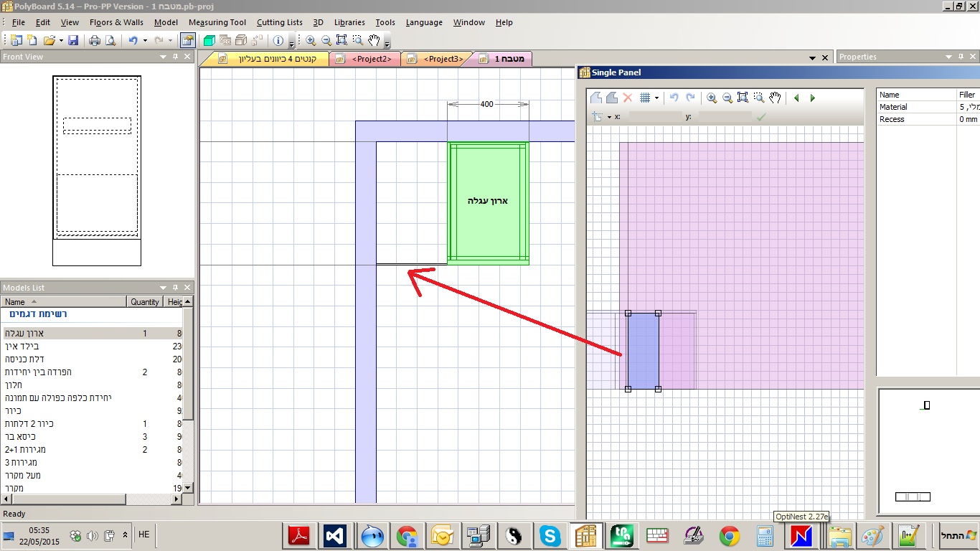Open the Front View panel menu arrow
This screenshot has width=980, height=551.
(161, 57)
